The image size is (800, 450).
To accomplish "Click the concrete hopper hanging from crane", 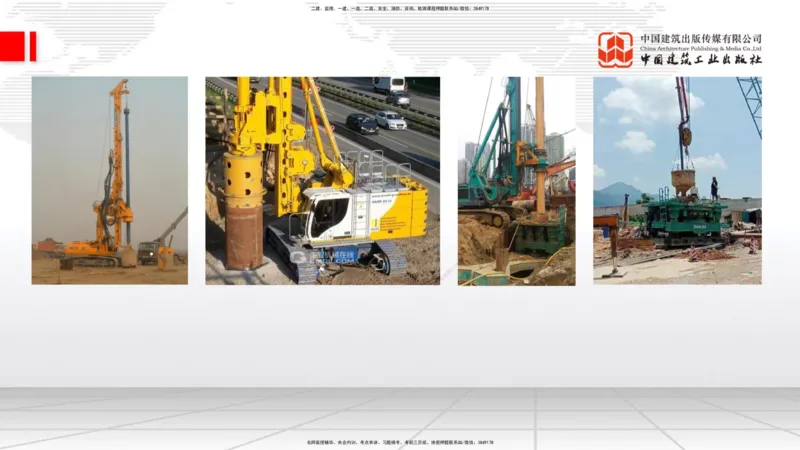I will [683, 180].
